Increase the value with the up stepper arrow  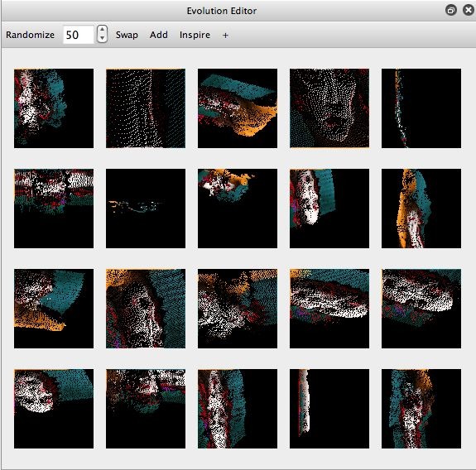click(x=103, y=30)
